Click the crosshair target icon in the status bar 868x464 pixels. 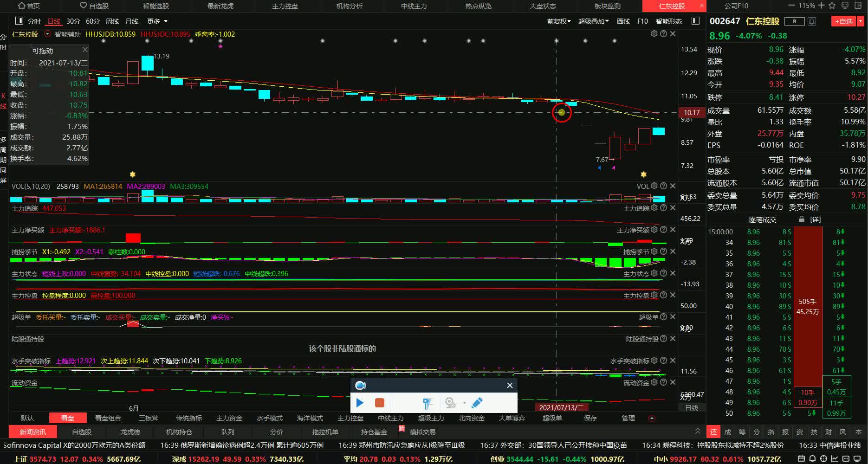coord(823,459)
